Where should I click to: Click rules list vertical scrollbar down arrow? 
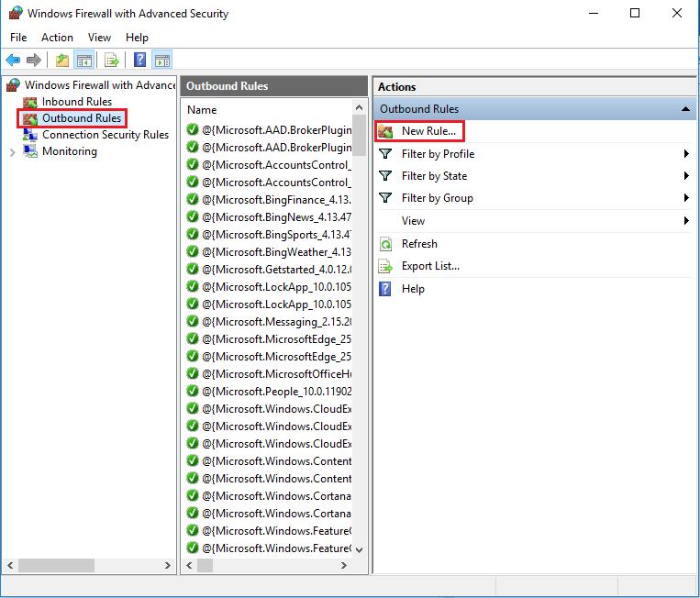pyautogui.click(x=359, y=549)
